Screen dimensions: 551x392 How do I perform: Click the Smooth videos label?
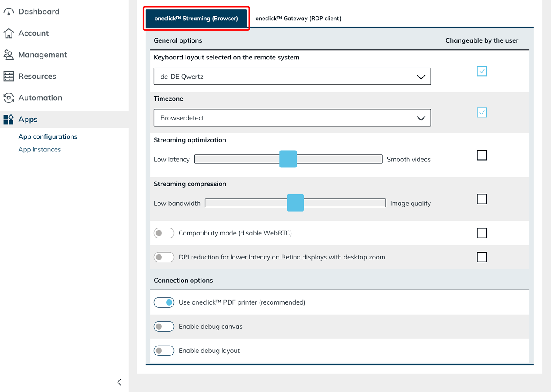pos(409,159)
